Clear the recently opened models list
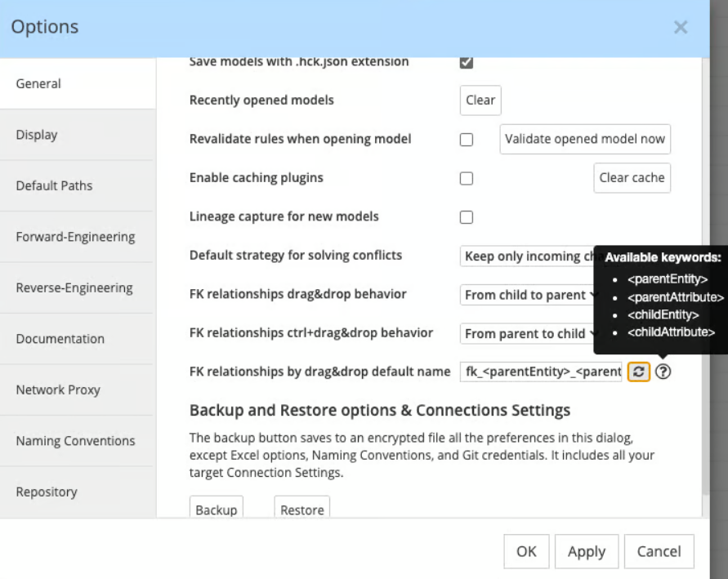The height and width of the screenshot is (579, 728). (x=480, y=100)
